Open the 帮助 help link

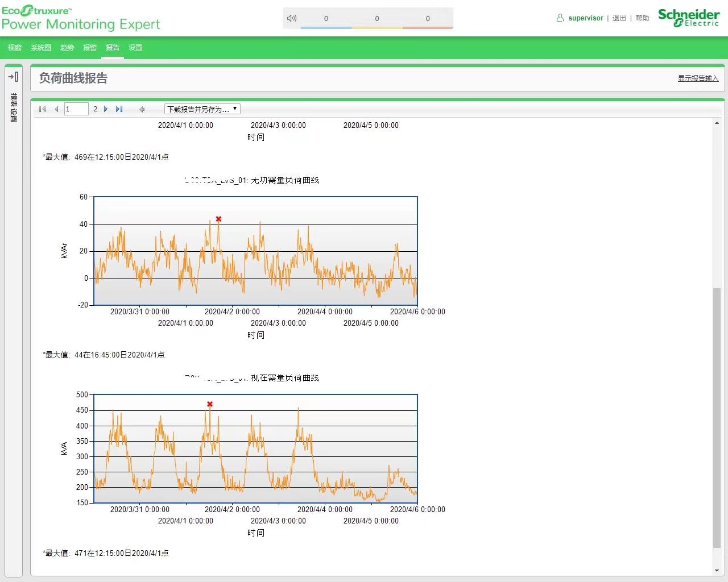642,18
